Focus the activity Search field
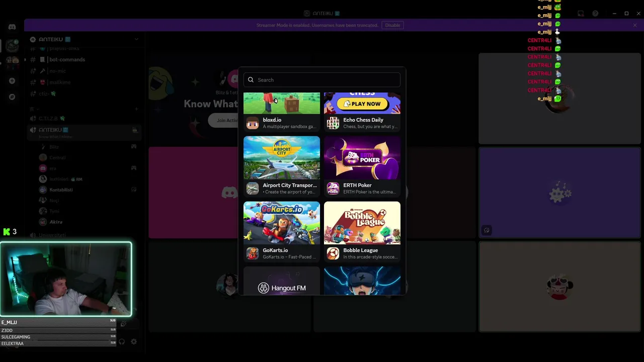644x362 pixels. coord(322,80)
